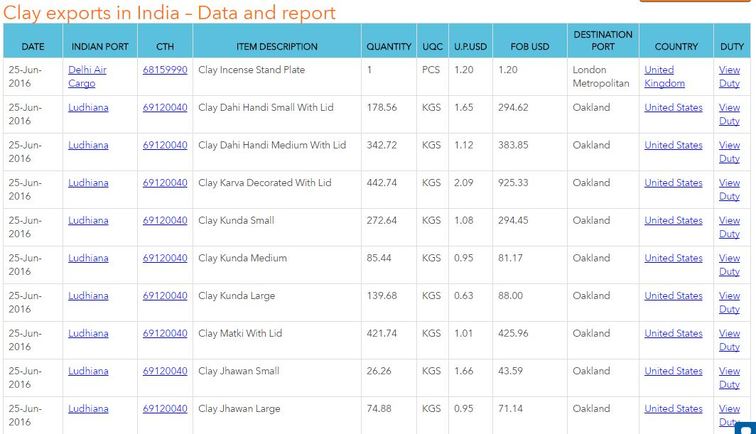Click CTH code 68159990
This screenshot has height=434, width=756.
(165, 70)
